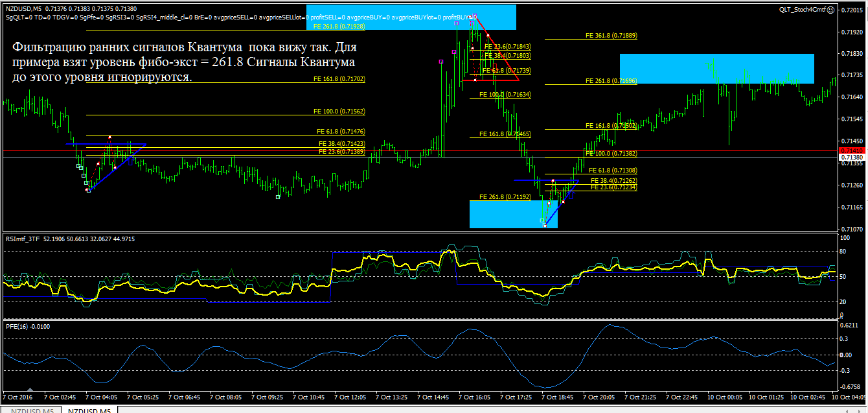This screenshot has width=868, height=413.
Task: Click the 0.71450 price scale value
Action: (853, 141)
